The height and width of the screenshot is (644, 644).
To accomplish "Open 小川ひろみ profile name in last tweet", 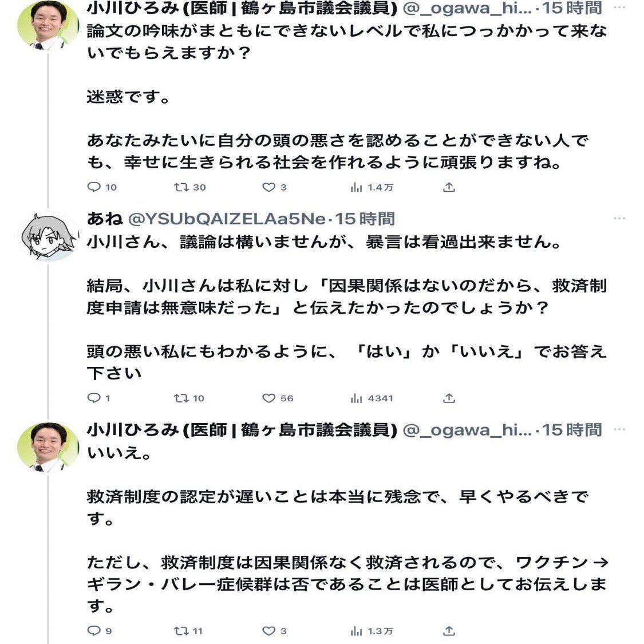I will 242,430.
